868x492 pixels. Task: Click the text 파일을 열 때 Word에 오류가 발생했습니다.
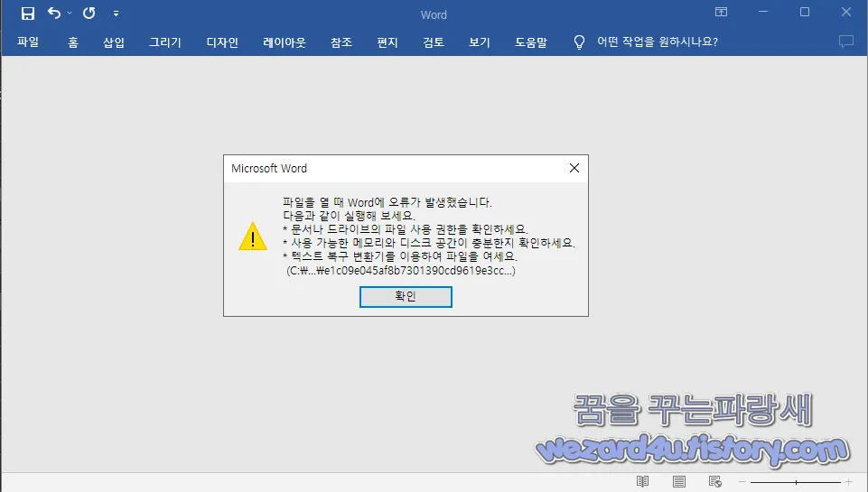[x=387, y=202]
